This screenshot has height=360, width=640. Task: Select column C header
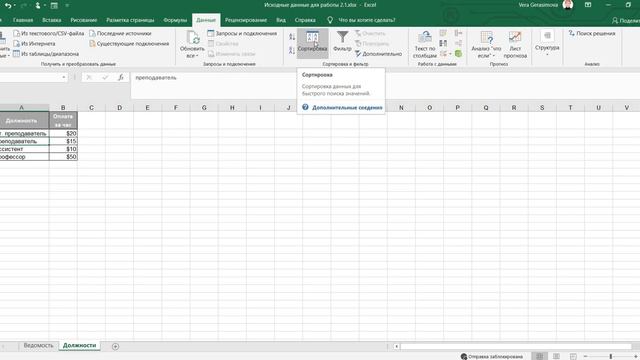click(x=91, y=108)
